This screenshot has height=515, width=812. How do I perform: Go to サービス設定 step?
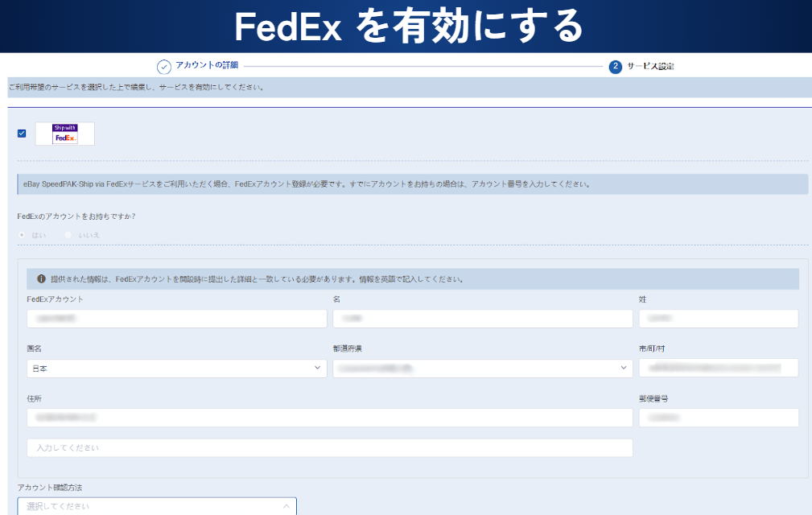tap(650, 67)
